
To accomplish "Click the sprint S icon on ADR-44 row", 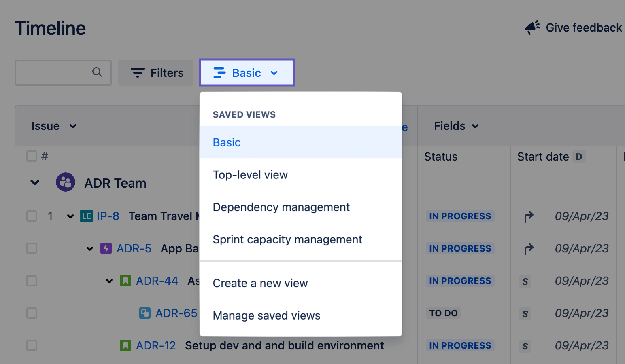I will click(x=525, y=281).
